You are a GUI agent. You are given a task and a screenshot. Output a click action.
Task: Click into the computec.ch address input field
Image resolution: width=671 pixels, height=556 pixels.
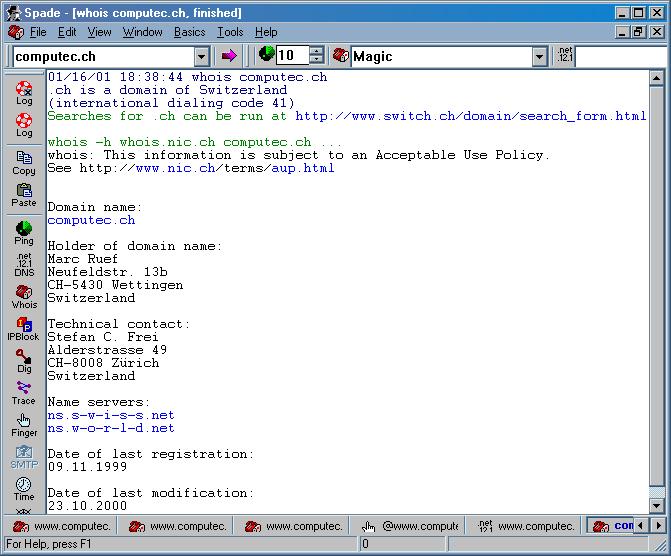point(104,56)
